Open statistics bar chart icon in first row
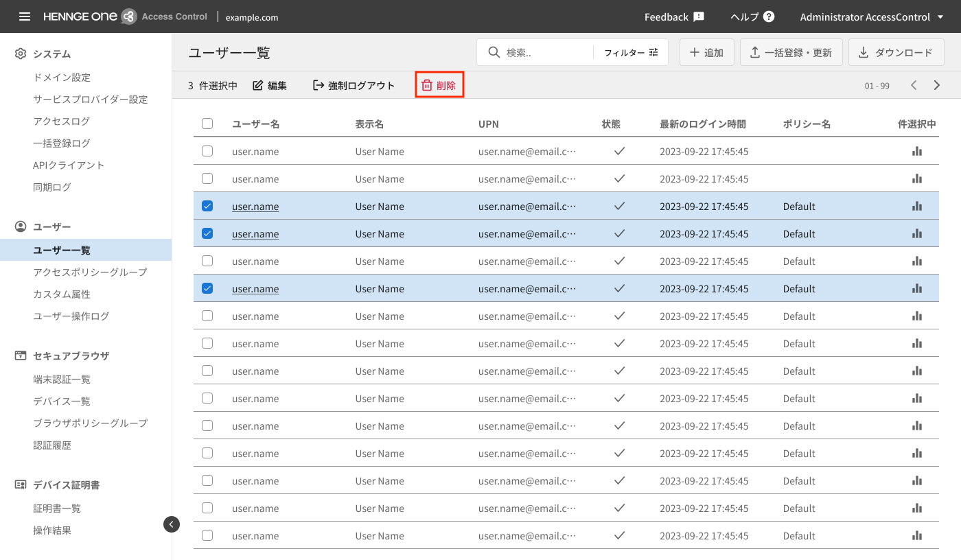Image resolution: width=961 pixels, height=560 pixels. coord(917,151)
